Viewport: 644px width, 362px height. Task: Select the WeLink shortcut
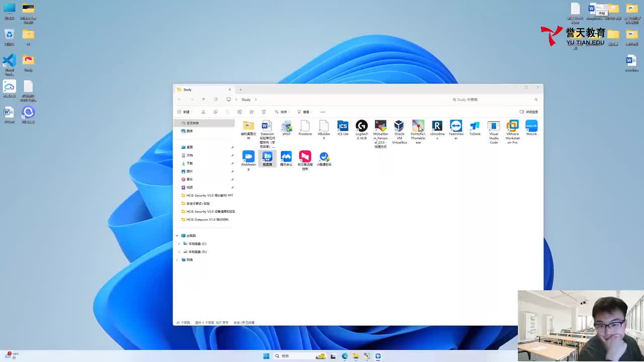click(x=531, y=128)
